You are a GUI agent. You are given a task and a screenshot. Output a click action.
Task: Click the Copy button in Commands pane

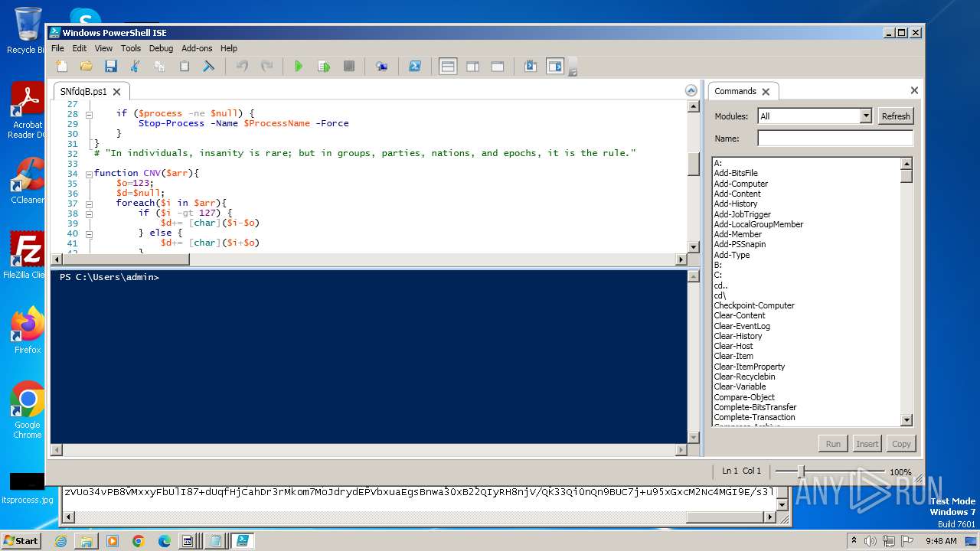[x=901, y=444]
